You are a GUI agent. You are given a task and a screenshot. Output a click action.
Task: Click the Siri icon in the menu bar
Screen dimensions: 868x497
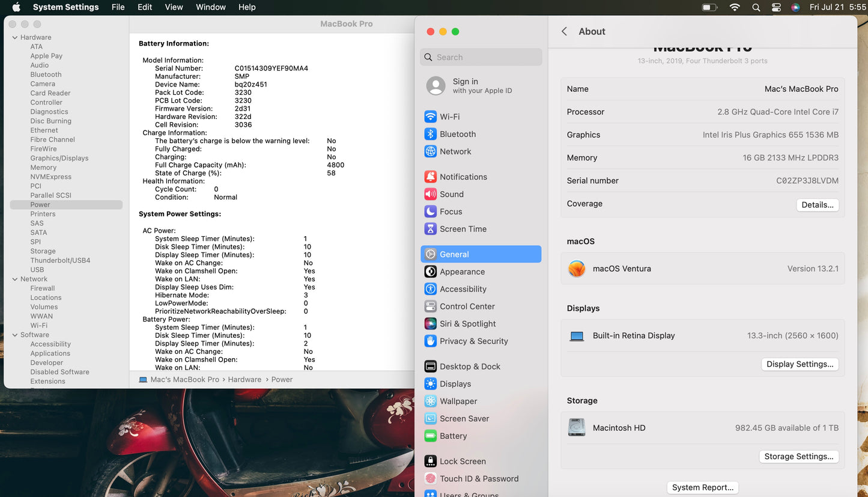tap(795, 7)
